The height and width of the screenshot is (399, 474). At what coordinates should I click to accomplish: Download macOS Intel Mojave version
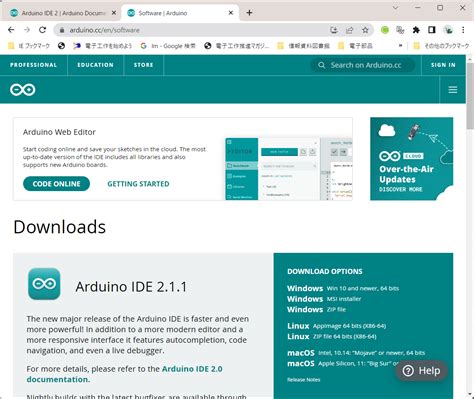(356, 353)
